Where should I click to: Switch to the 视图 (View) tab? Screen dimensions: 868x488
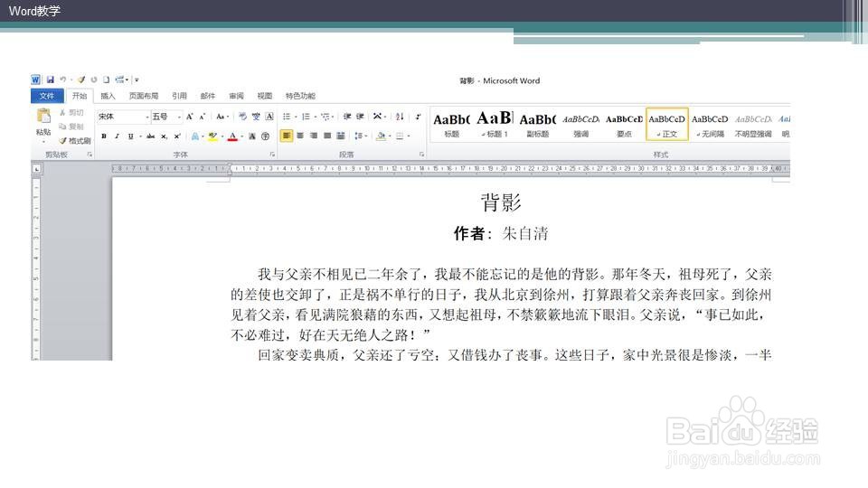[265, 96]
